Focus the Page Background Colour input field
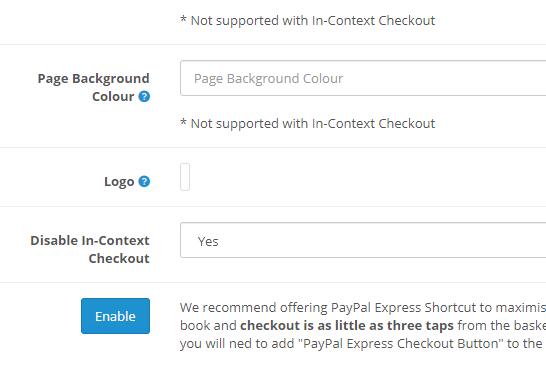 point(363,78)
